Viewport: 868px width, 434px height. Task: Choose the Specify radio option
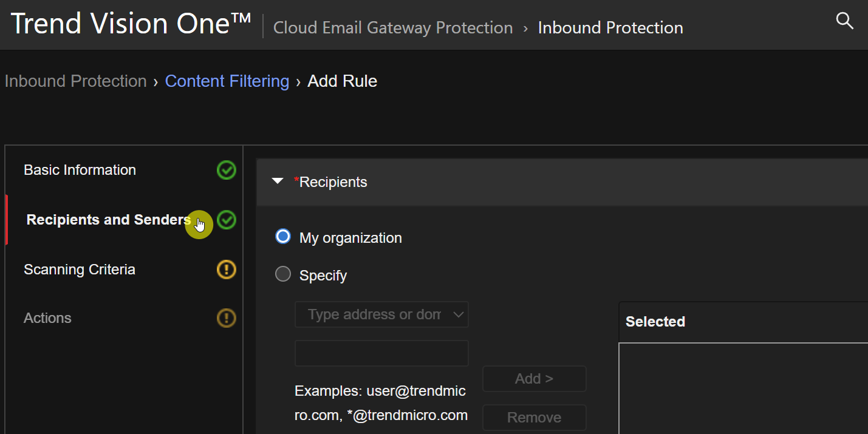pyautogui.click(x=283, y=274)
